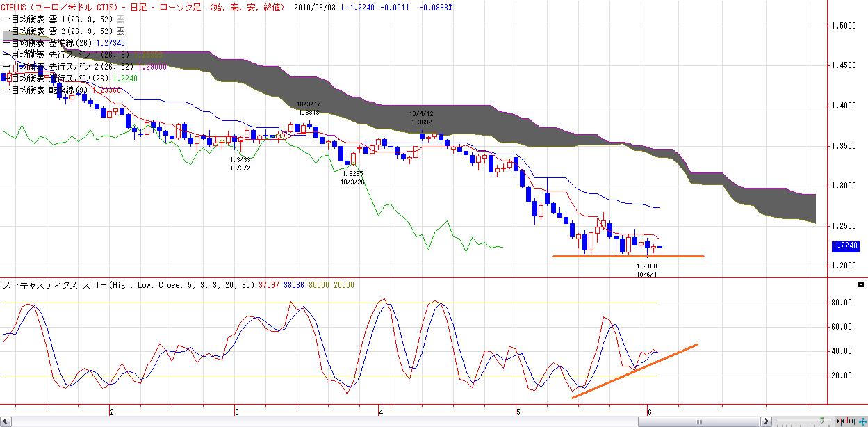
Task: Click the cyan four-way move icon
Action: point(862,421)
